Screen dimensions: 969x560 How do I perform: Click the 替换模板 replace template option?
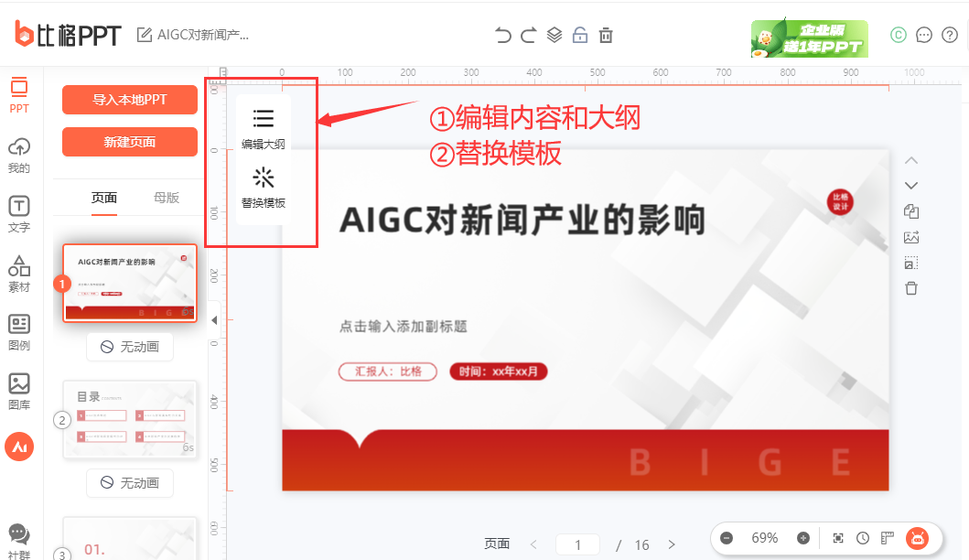(263, 189)
